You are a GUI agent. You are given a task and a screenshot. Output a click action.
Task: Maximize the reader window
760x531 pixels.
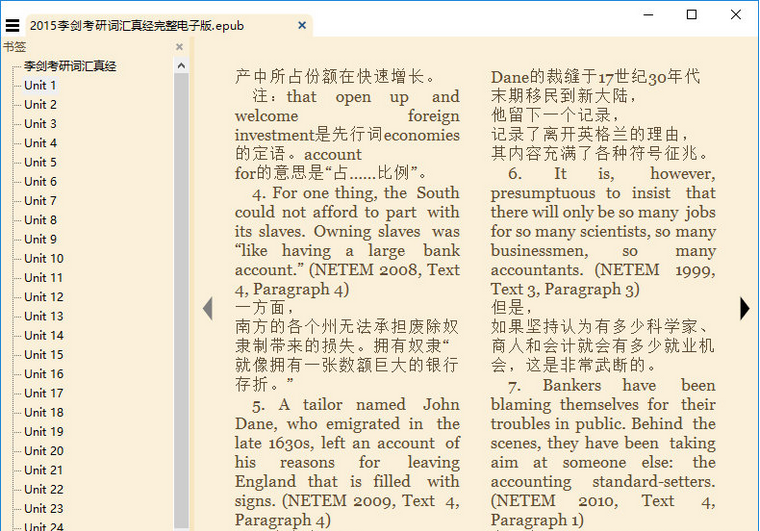click(692, 15)
